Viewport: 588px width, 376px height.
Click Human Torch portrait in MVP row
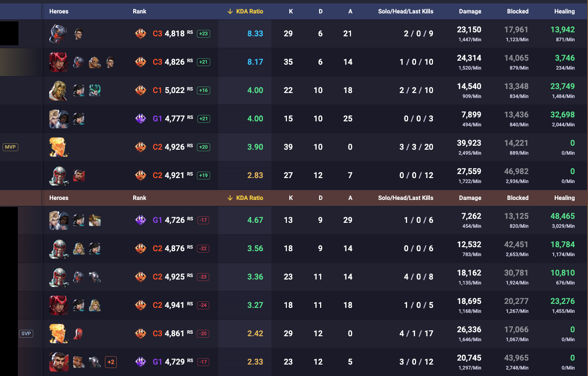tap(59, 147)
